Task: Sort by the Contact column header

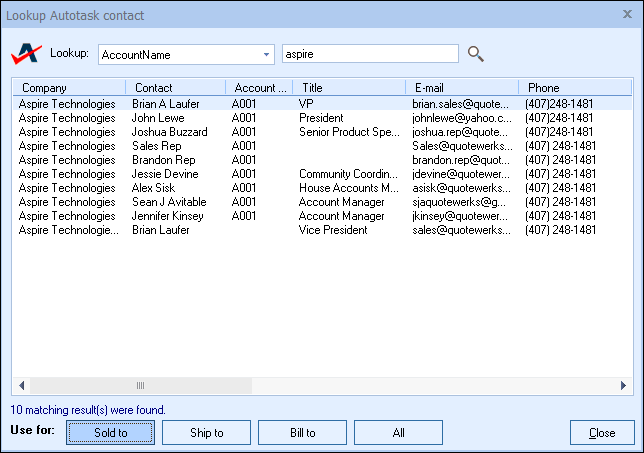Action: 175,88
